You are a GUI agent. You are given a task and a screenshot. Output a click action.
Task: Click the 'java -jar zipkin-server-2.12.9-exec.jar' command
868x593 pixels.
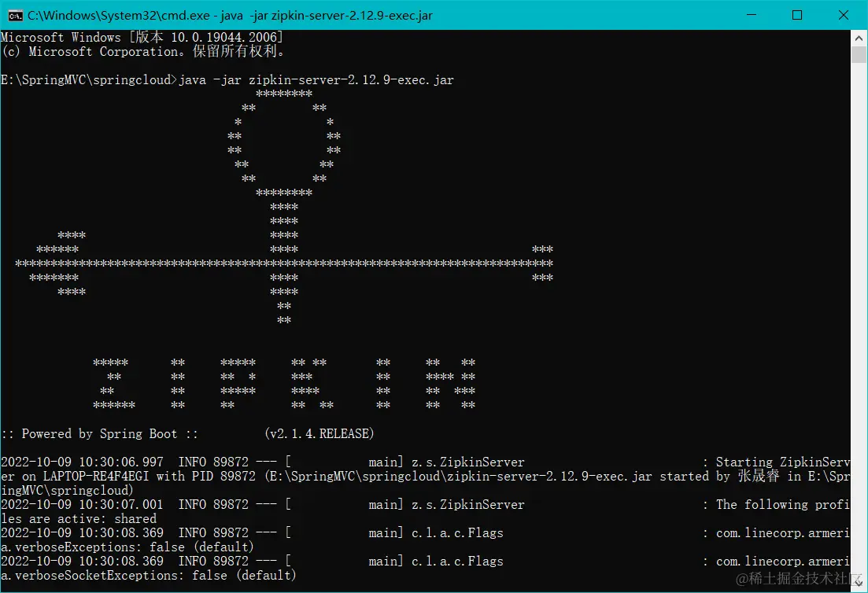tap(316, 80)
